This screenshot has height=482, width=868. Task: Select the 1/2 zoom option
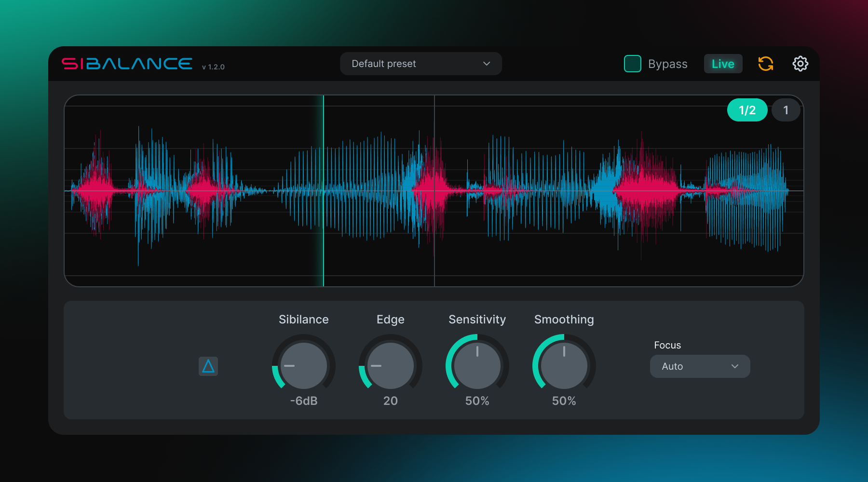pyautogui.click(x=747, y=110)
